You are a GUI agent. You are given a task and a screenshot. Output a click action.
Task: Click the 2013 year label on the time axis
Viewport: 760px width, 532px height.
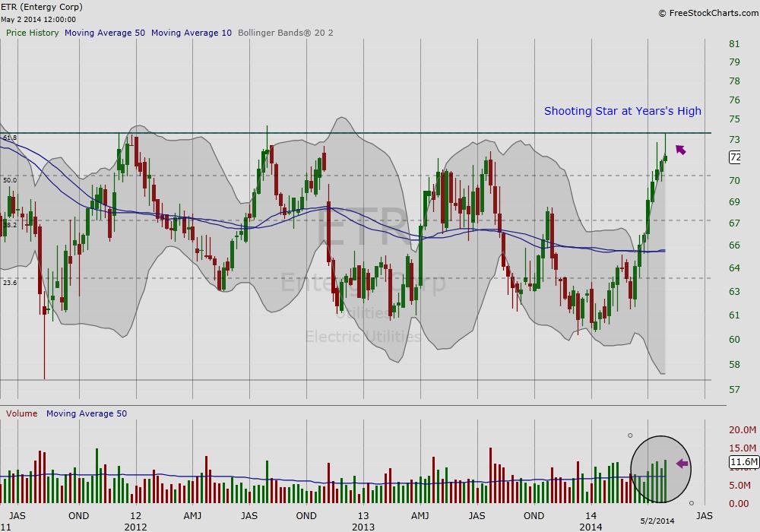[363, 526]
